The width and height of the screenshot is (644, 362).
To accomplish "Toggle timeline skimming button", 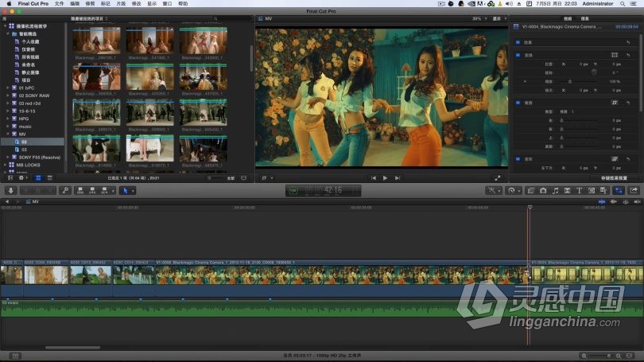I will (x=602, y=202).
